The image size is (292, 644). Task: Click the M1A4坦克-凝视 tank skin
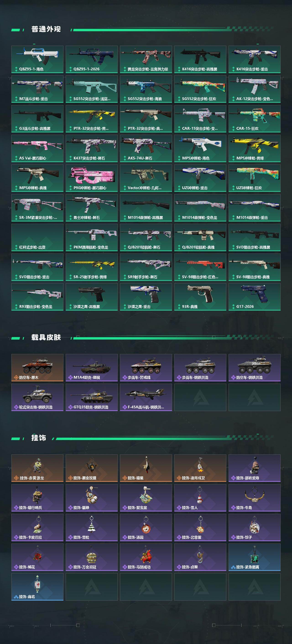(x=92, y=368)
